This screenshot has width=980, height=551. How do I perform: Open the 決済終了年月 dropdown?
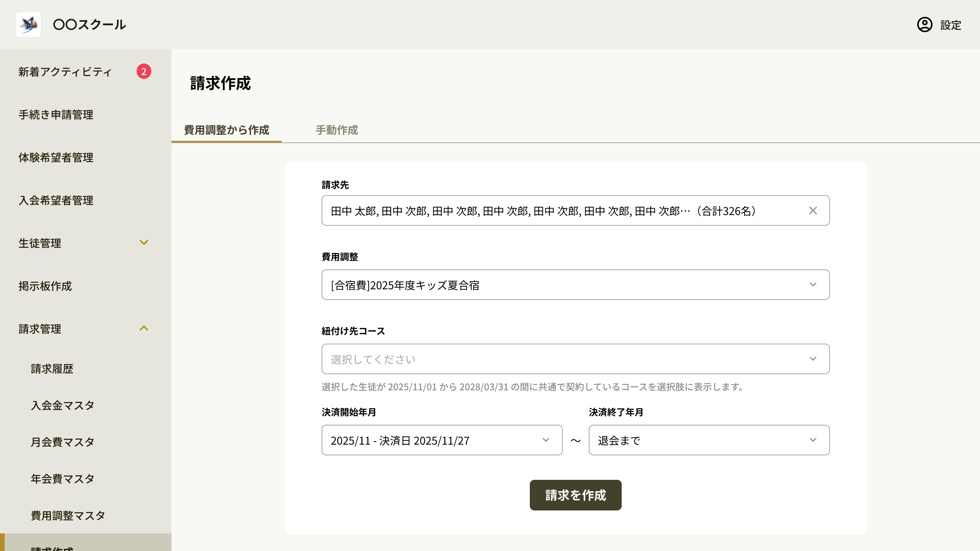coord(709,440)
